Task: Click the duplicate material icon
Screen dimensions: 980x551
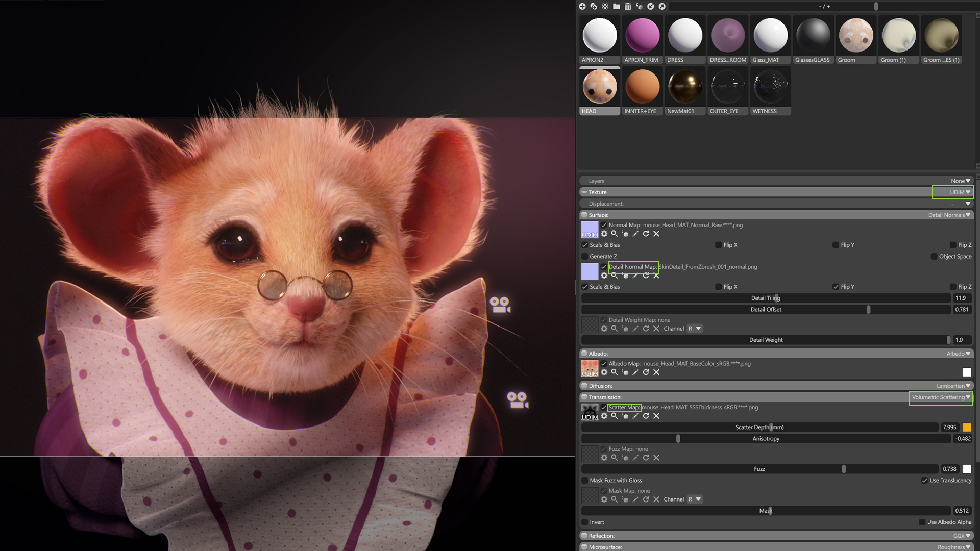Action: click(594, 6)
